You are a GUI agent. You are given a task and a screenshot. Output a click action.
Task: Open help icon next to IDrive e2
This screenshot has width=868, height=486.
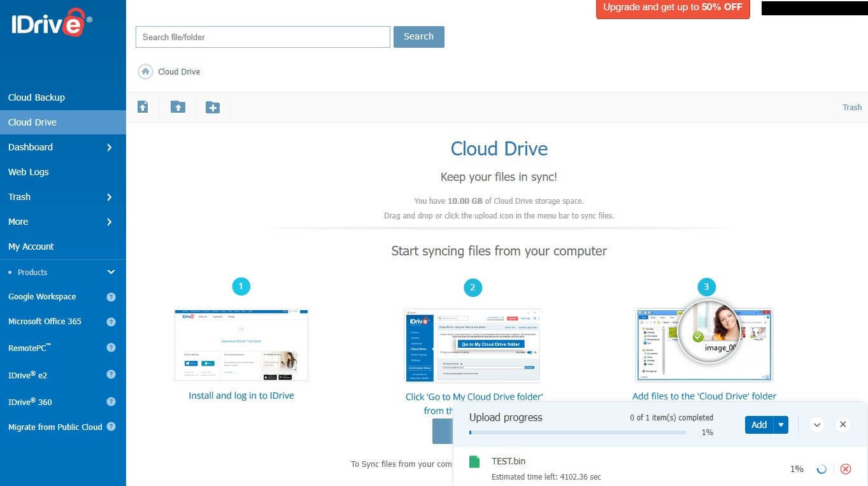click(111, 375)
